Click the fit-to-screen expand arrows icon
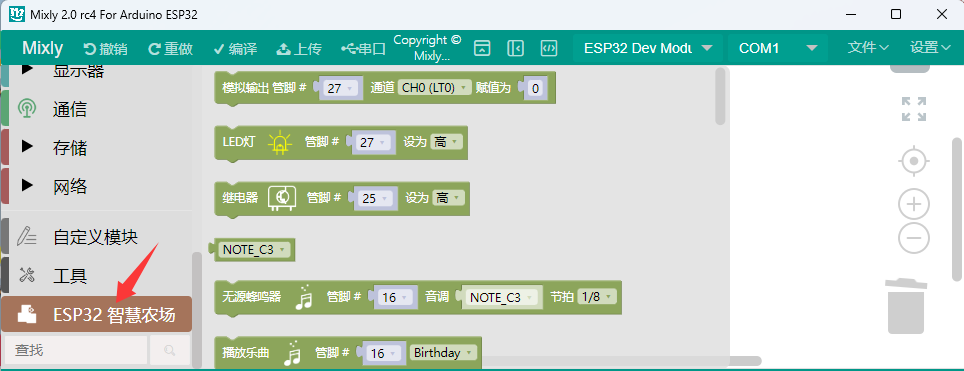Image resolution: width=964 pixels, height=371 pixels. (914, 109)
